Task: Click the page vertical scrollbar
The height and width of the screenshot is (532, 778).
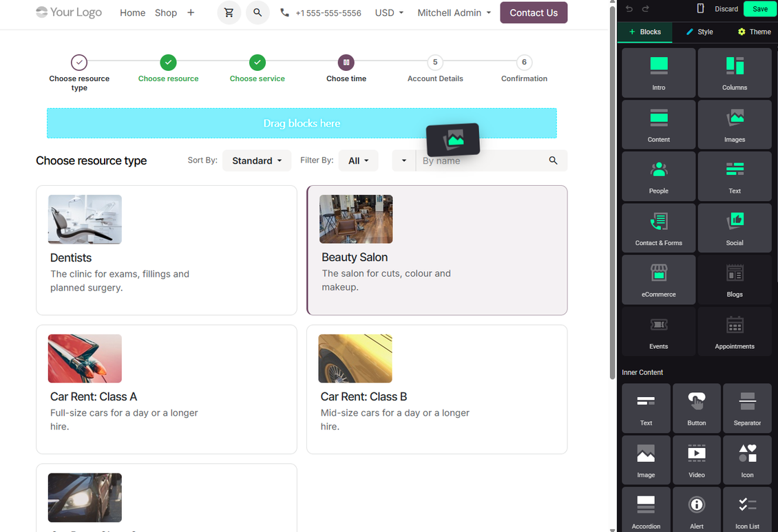Action: coord(612,193)
